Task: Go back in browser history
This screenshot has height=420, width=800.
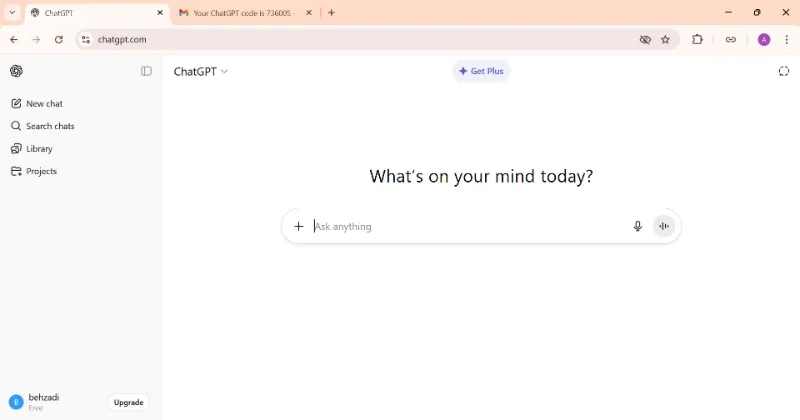Action: point(14,39)
